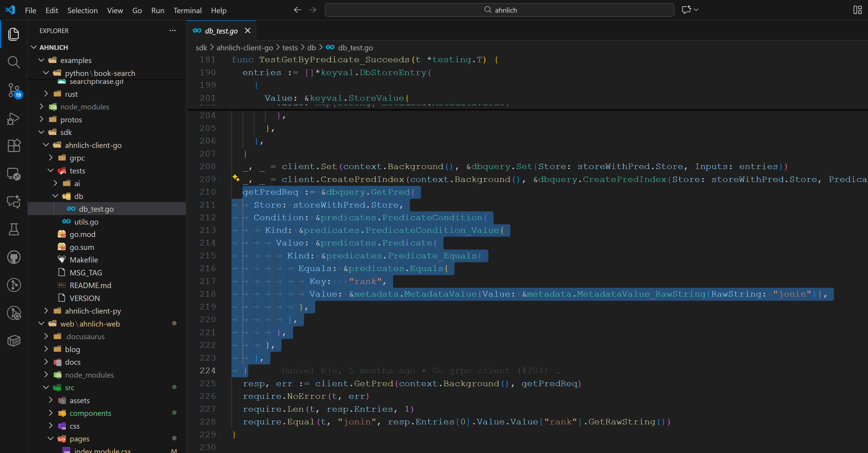Open the Selection menu
This screenshot has height=453, width=868.
pyautogui.click(x=82, y=10)
